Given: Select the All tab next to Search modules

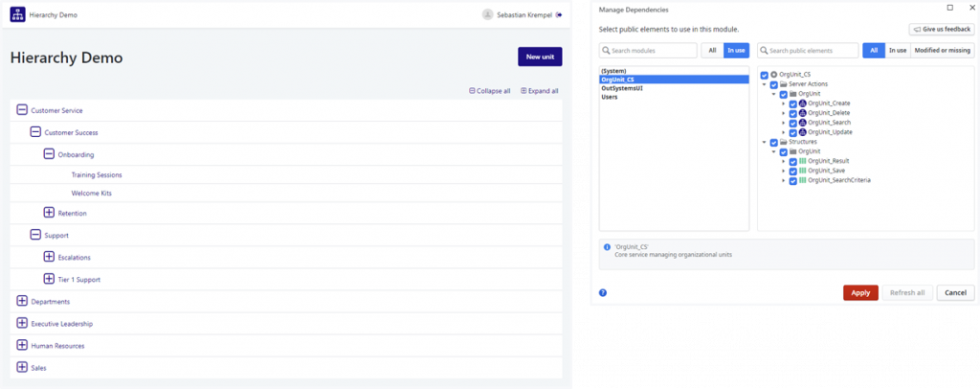Looking at the screenshot, I should click(x=711, y=50).
